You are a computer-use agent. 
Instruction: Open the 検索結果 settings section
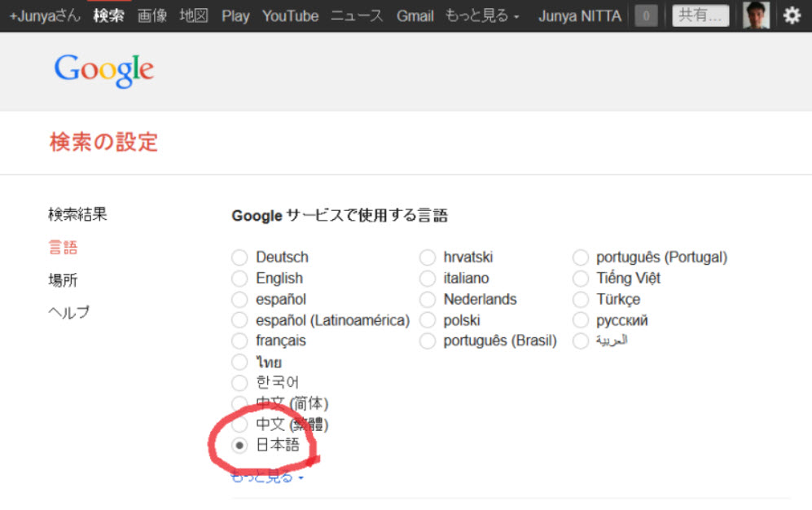coord(77,214)
